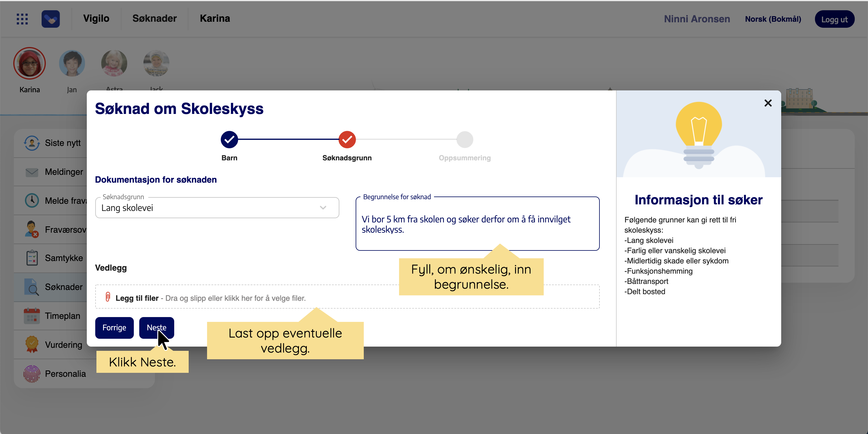This screenshot has height=434, width=868.
Task: Click the Vigilo logo icon
Action: point(51,19)
